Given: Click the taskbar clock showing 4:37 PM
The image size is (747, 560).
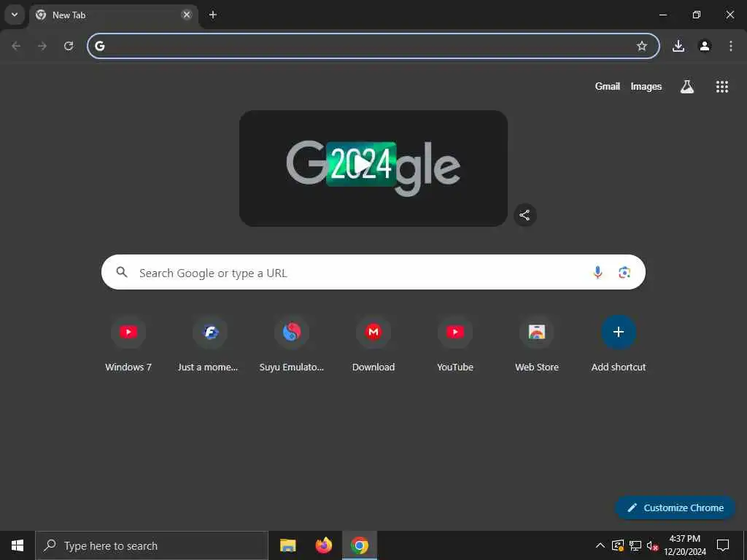Looking at the screenshot, I should (685, 545).
